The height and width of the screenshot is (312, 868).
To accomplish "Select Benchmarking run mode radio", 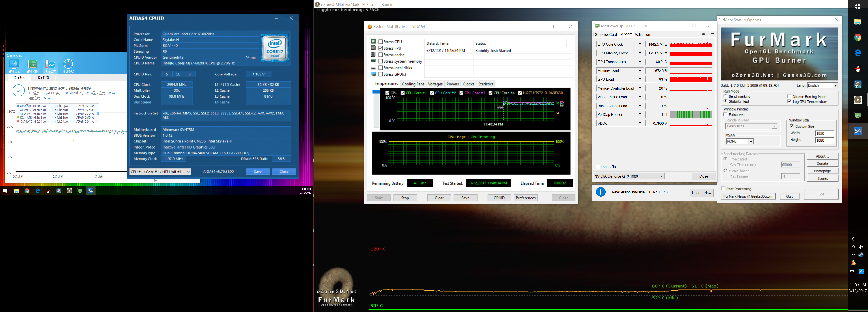I will coord(725,96).
